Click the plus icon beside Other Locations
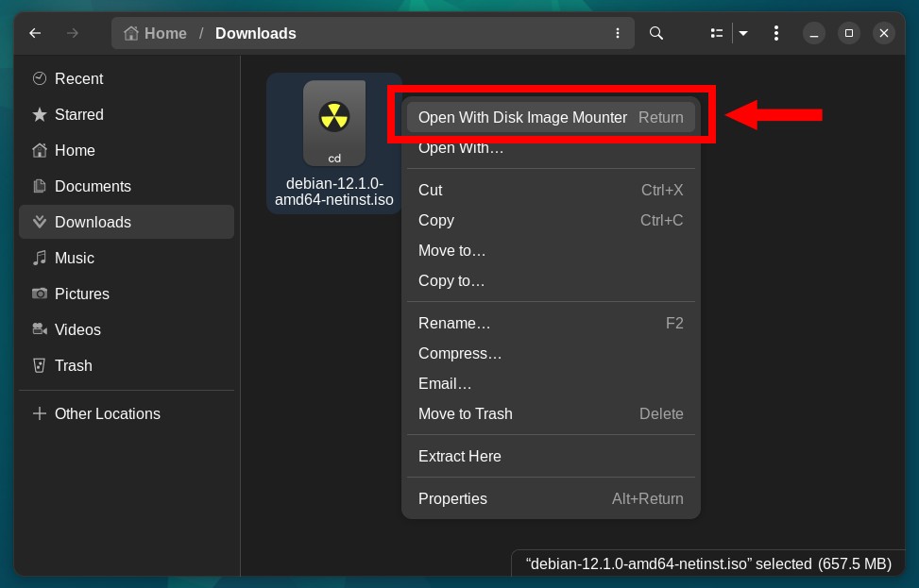This screenshot has width=919, height=588. pyautogui.click(x=40, y=413)
